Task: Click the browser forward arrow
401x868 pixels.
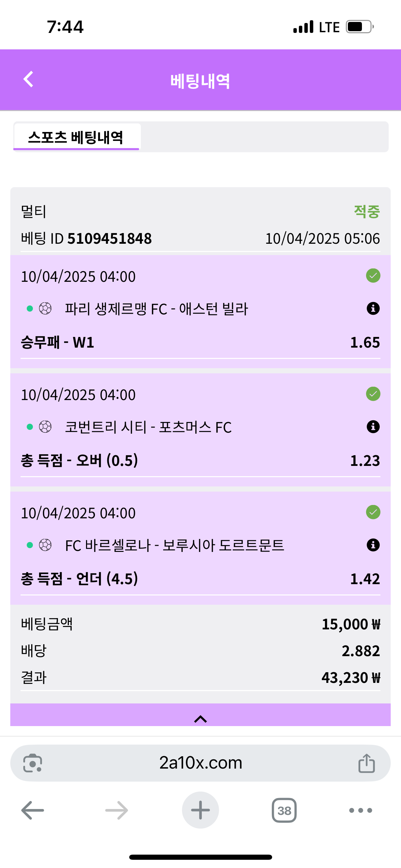Action: [117, 810]
